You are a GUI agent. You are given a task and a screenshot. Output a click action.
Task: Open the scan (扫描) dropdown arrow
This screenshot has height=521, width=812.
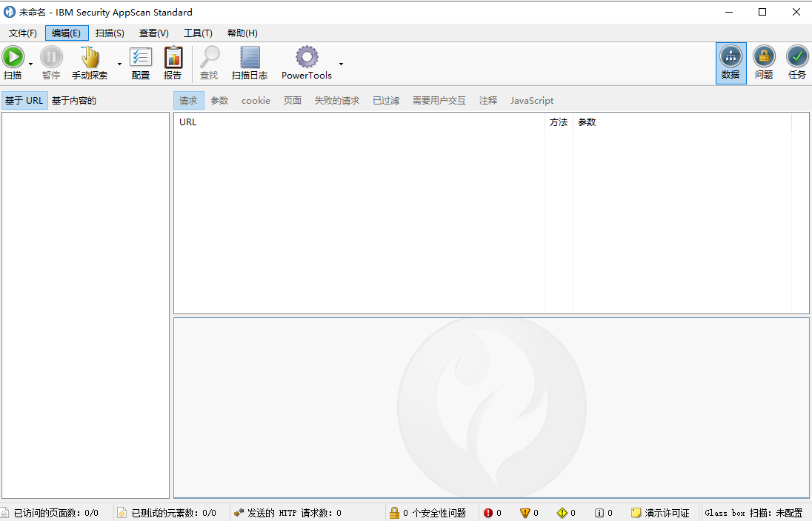click(30, 64)
